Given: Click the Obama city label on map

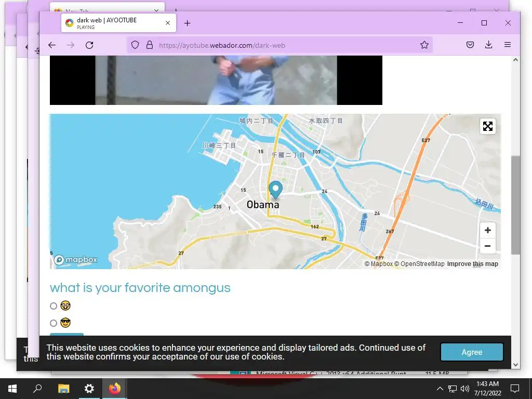Looking at the screenshot, I should pyautogui.click(x=263, y=205).
